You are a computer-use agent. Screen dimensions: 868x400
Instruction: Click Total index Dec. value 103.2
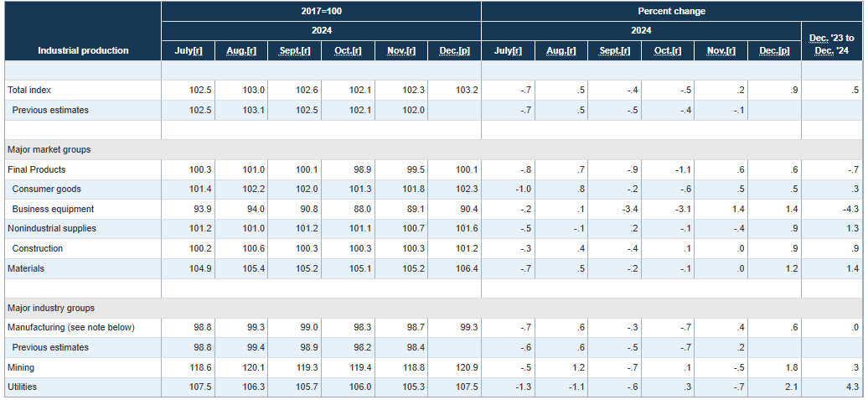tap(464, 90)
